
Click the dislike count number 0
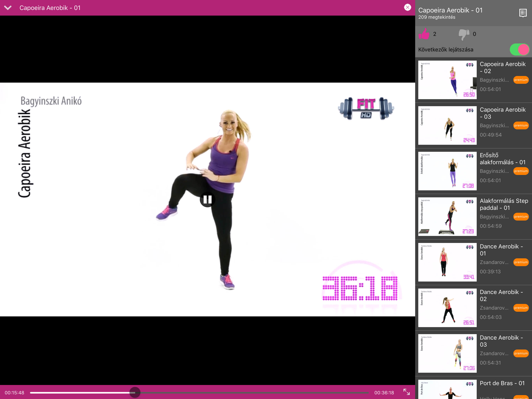474,34
